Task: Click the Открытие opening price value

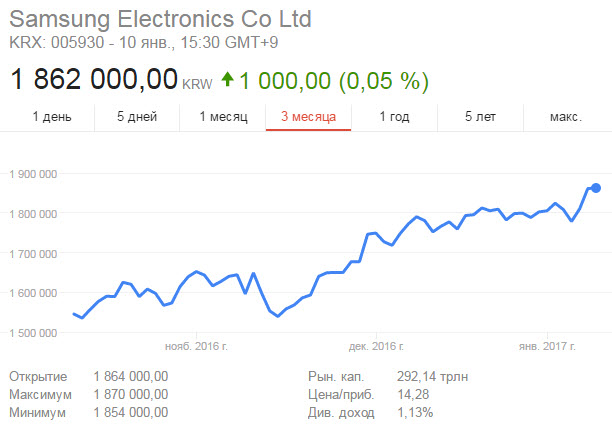Action: pos(130,376)
